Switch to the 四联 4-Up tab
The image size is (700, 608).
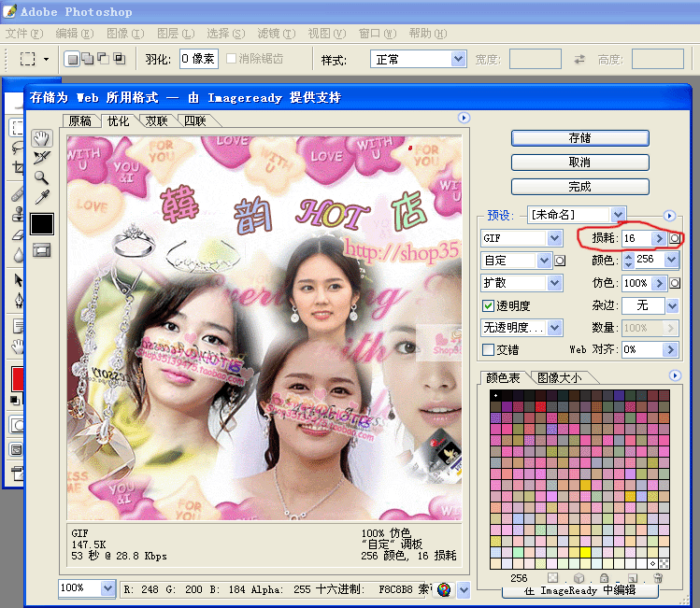(195, 120)
